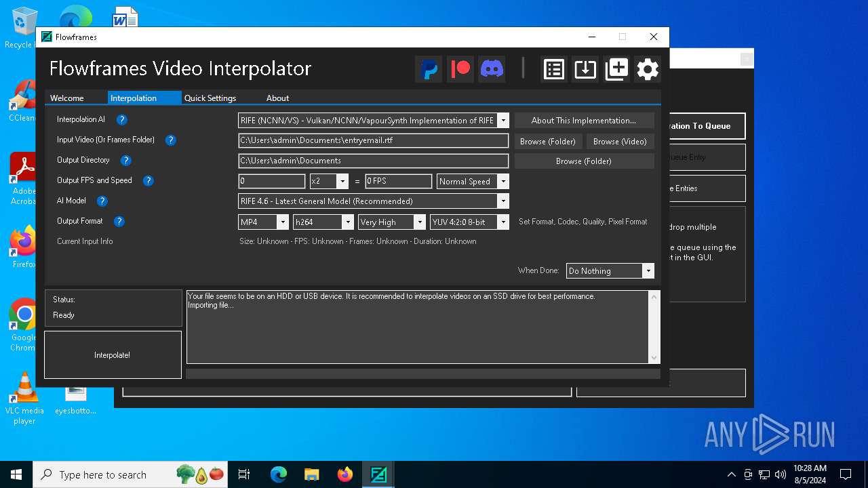Open the Very High quality dropdown
Screen dimensions: 868x488
pyautogui.click(x=419, y=222)
